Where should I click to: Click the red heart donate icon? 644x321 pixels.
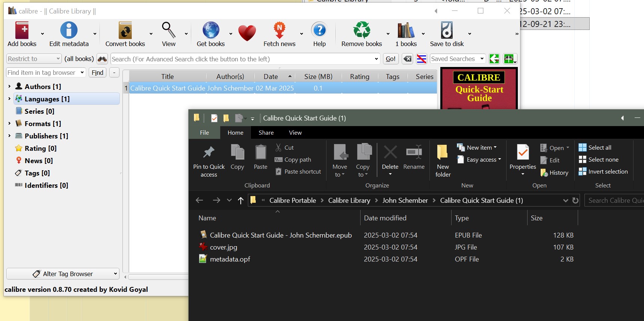point(247,33)
